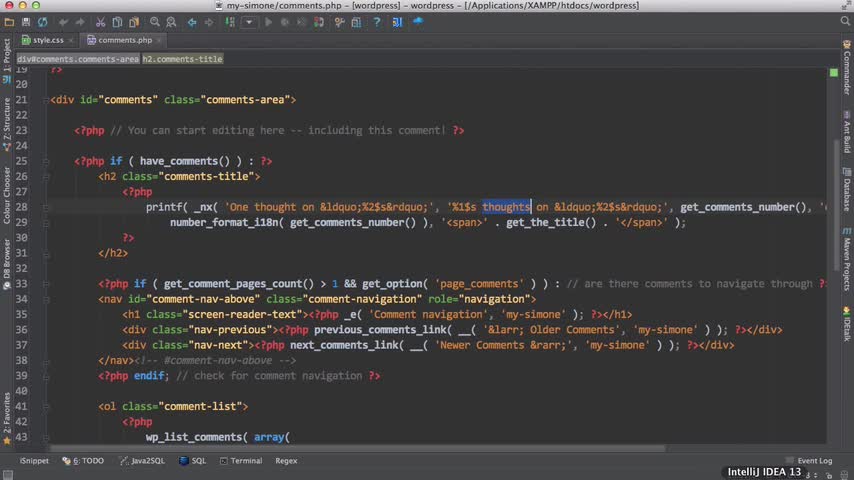
Task: Open the Java2SQL bottom panel
Action: [x=142, y=461]
